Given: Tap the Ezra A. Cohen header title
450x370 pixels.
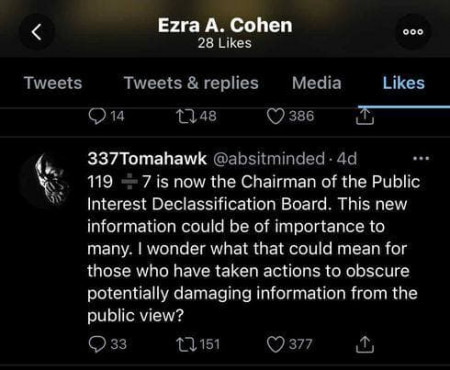Looking at the screenshot, I should pos(225,25).
